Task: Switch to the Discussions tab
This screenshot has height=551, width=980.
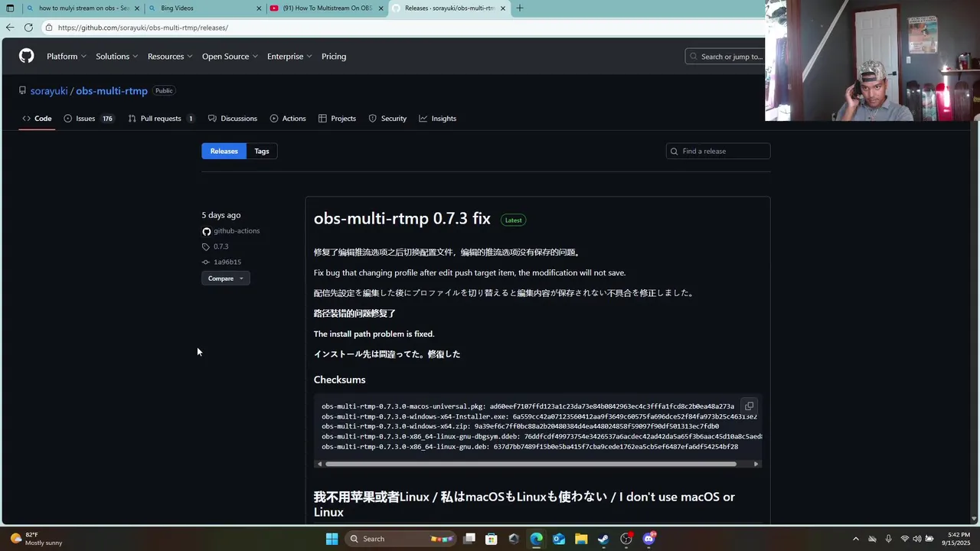Action: pos(233,119)
